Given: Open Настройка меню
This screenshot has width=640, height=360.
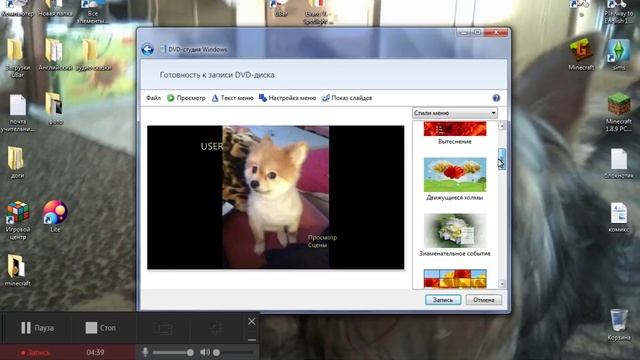Looking at the screenshot, I should tap(287, 98).
